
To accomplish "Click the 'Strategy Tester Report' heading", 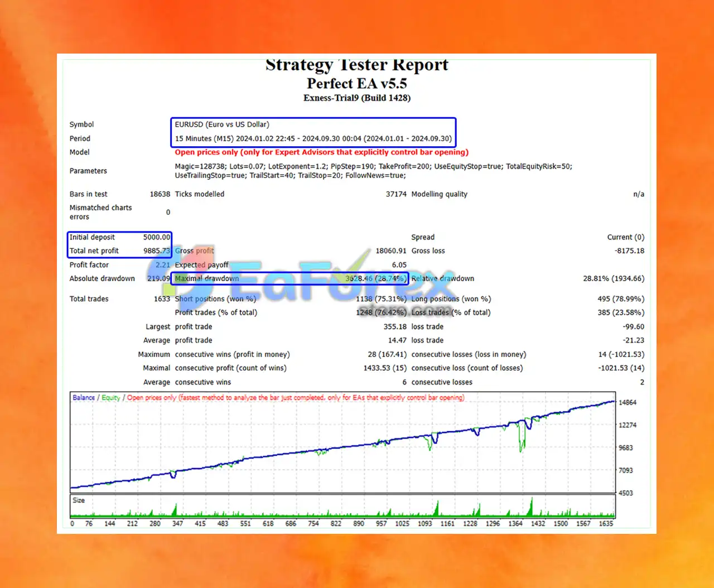I will (357, 65).
